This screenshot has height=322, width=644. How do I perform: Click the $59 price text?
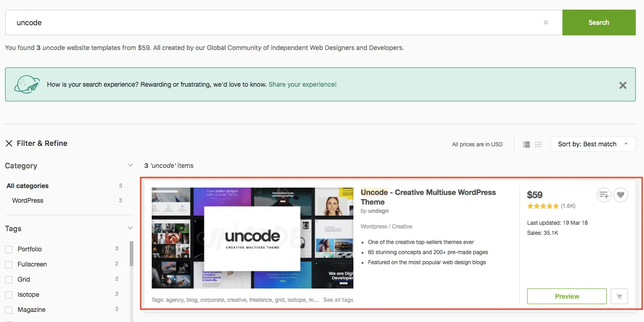pyautogui.click(x=535, y=194)
